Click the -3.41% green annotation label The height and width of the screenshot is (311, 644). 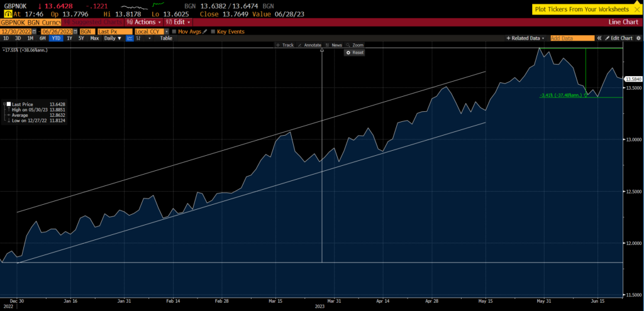(562, 95)
